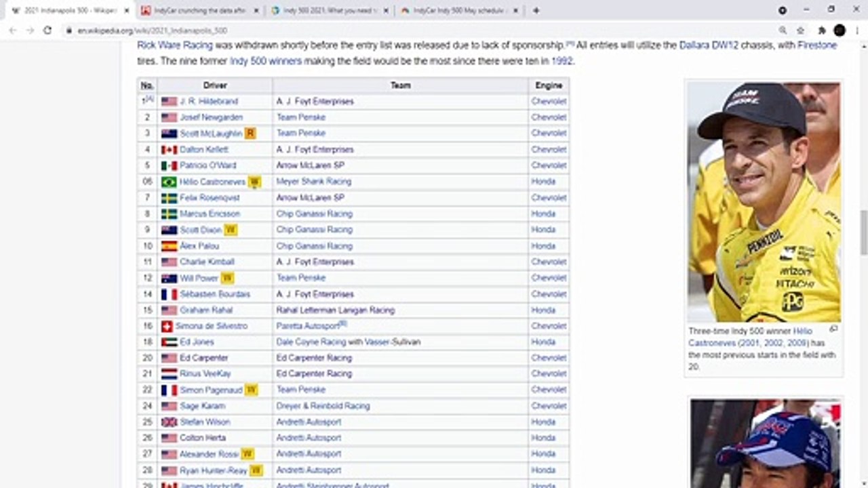Image resolution: width=868 pixels, height=488 pixels.
Task: Follow the Dallara DW12 chassis link
Action: click(x=709, y=45)
